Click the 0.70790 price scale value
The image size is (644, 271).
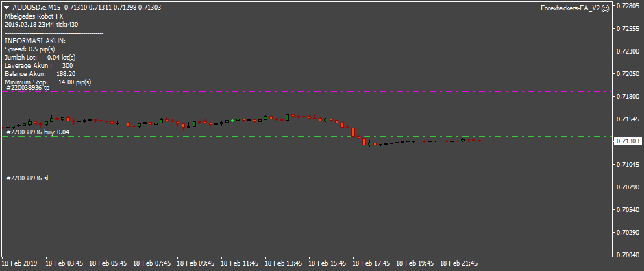629,187
